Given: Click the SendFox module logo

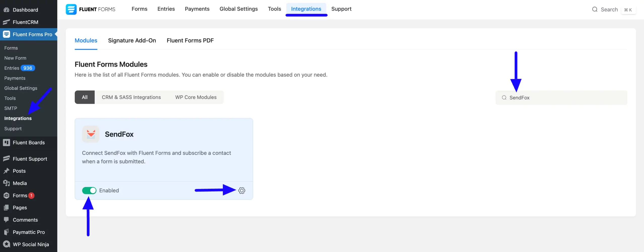Looking at the screenshot, I should point(91,134).
